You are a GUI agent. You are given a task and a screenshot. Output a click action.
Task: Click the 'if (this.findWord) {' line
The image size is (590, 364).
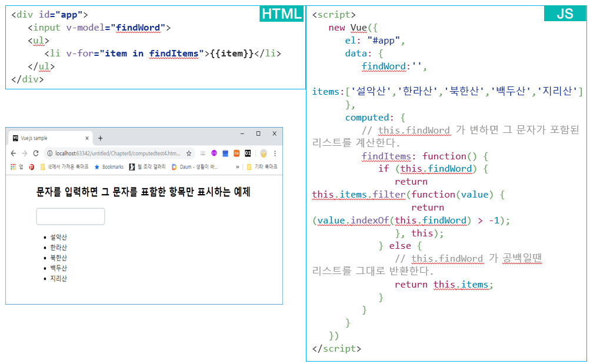click(433, 169)
